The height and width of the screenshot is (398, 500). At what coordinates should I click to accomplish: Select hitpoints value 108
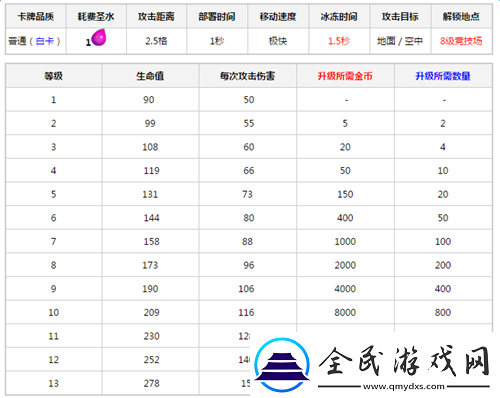150,147
